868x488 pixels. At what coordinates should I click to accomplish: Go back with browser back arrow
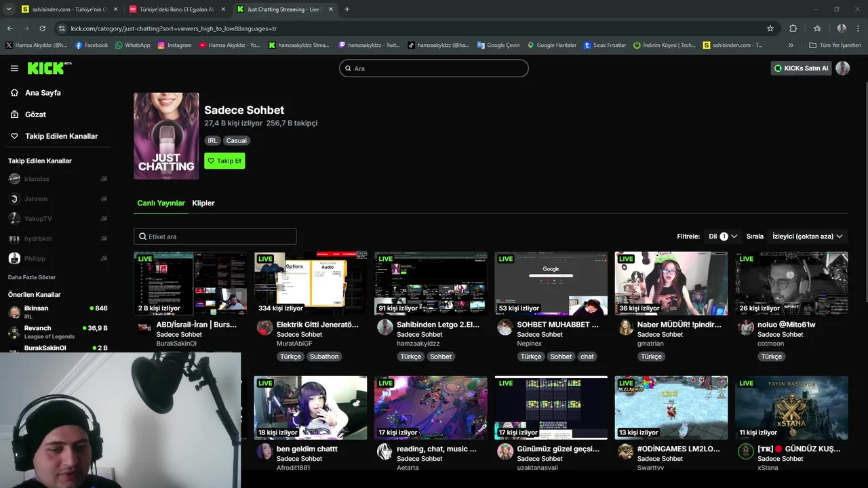[9, 28]
